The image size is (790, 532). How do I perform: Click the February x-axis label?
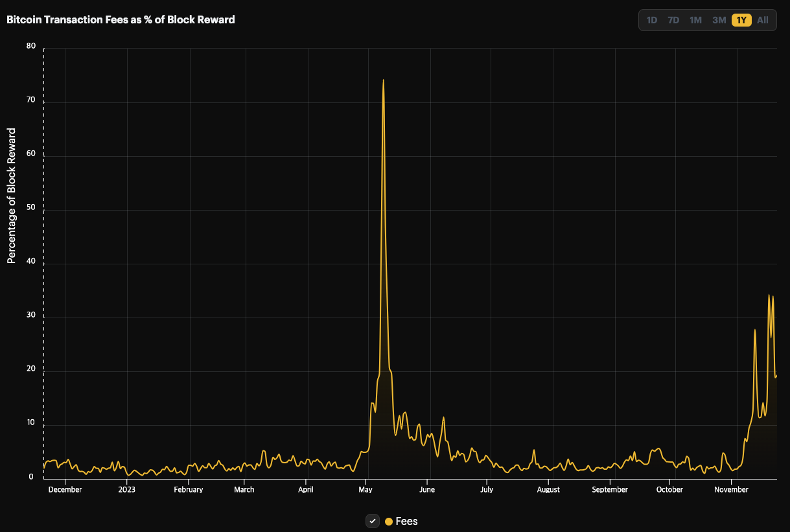[x=189, y=490]
